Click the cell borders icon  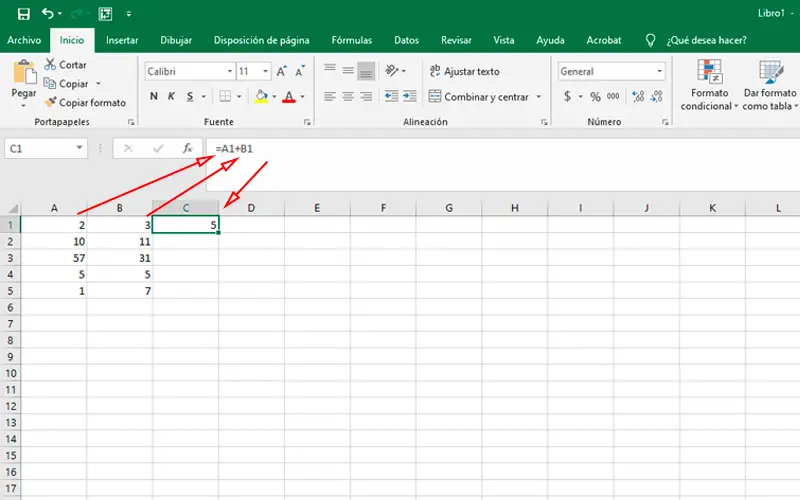pyautogui.click(x=225, y=96)
